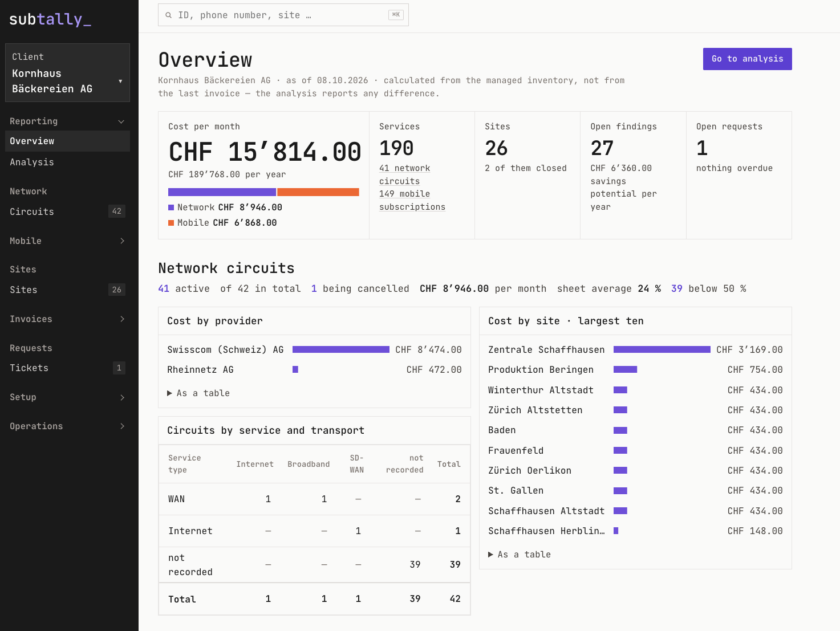Expand the Mobile section

tap(67, 241)
